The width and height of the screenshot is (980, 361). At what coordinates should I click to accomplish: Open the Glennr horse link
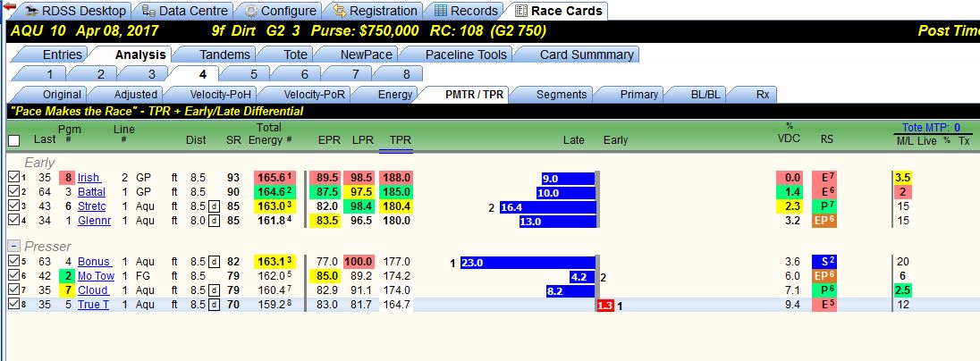94,221
